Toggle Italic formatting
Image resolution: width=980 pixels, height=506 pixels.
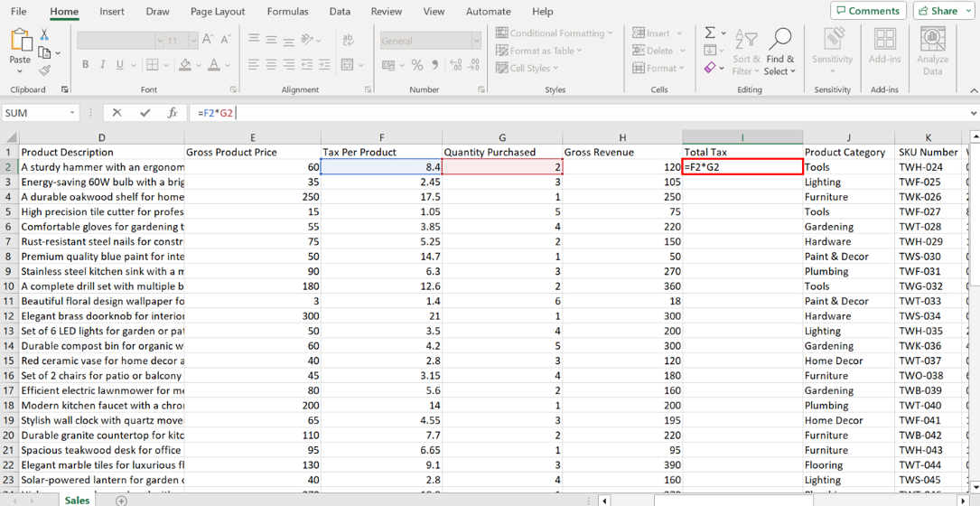click(103, 65)
